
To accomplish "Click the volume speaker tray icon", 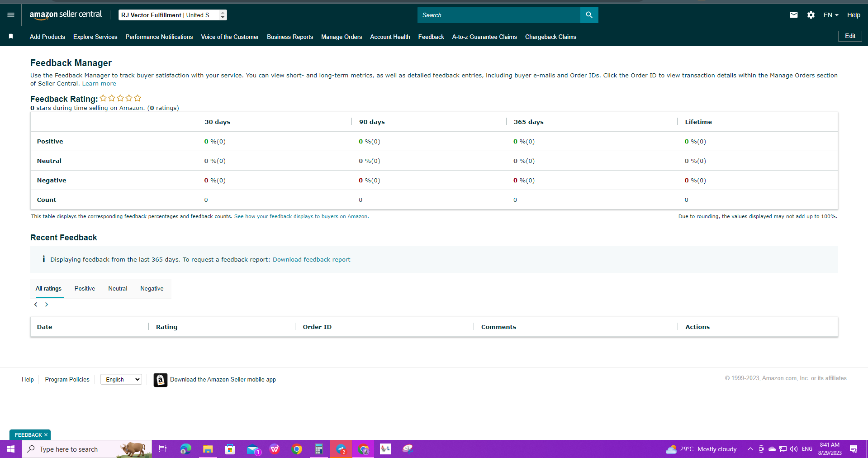I will click(x=794, y=449).
